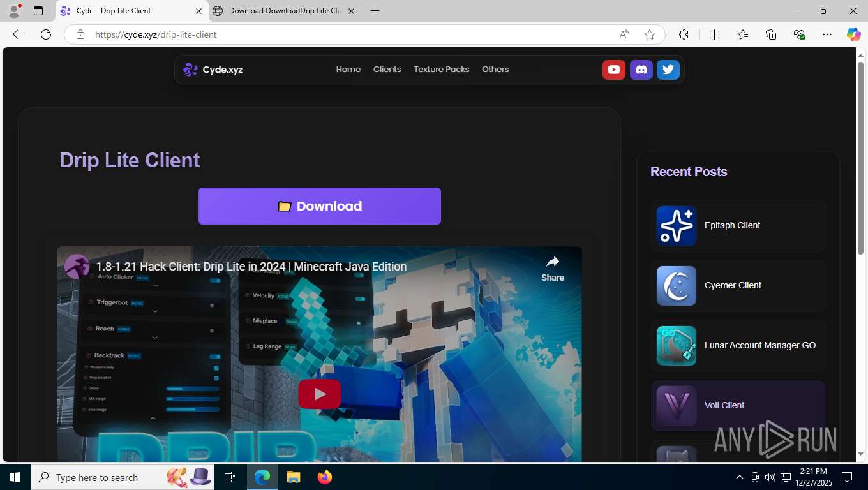
Task: Open the Twitter social icon
Action: click(x=668, y=70)
